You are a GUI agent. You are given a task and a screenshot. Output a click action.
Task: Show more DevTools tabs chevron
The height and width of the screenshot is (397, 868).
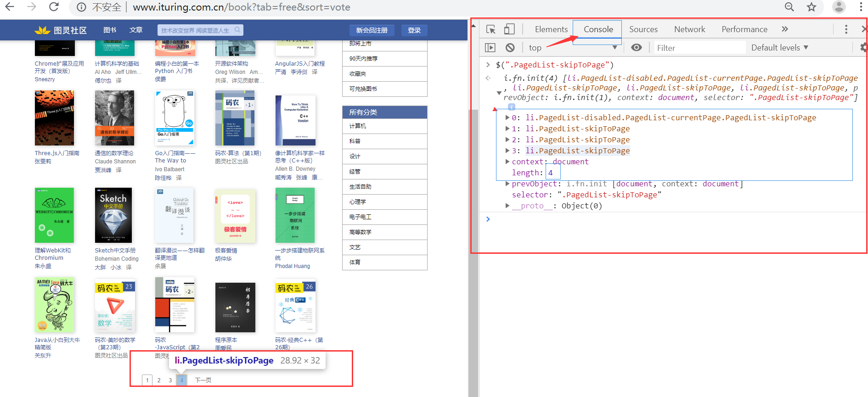pos(785,29)
